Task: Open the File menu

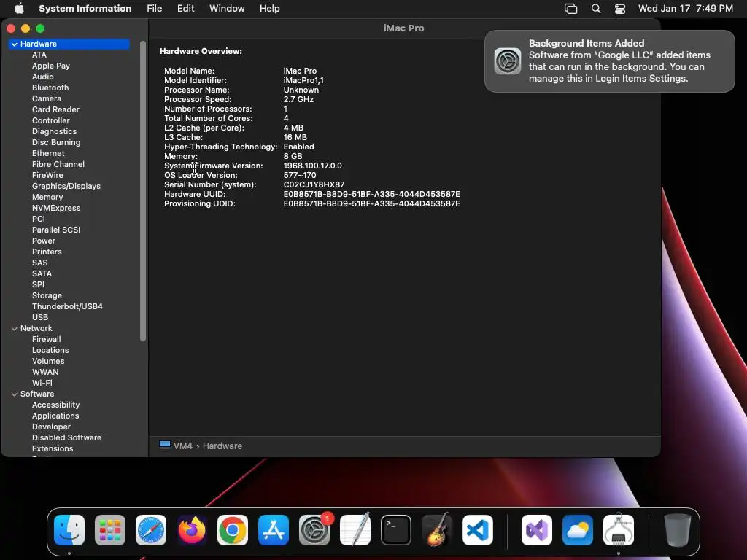Action: click(155, 9)
